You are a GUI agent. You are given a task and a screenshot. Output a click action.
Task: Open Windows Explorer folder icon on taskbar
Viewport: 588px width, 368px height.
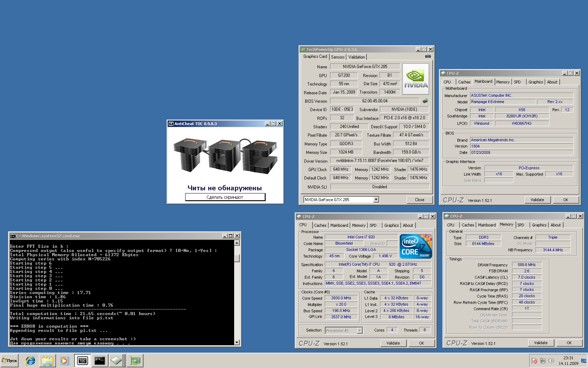pos(47,360)
